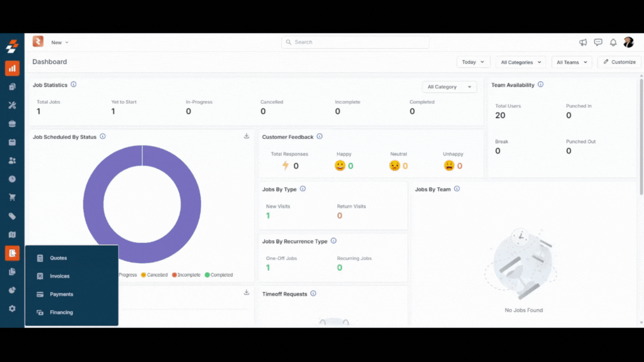Expand All Category dropdown in Job Statistics
The height and width of the screenshot is (362, 644).
(x=449, y=87)
